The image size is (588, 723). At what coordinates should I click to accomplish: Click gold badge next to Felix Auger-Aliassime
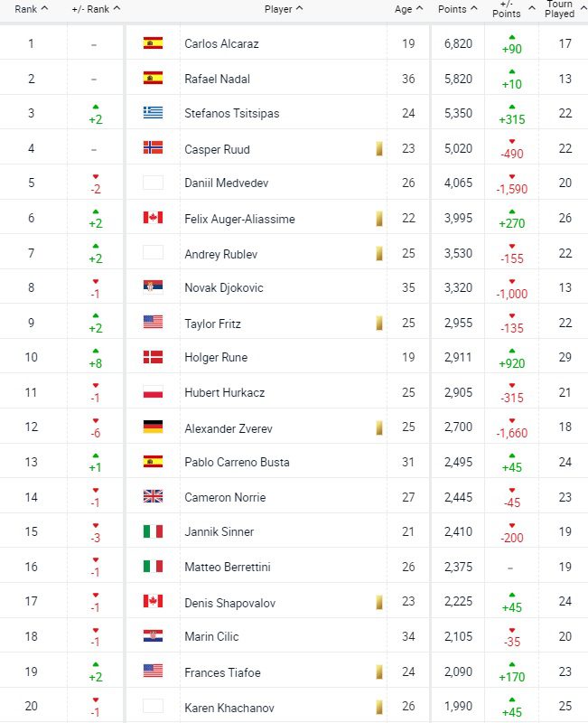[379, 218]
